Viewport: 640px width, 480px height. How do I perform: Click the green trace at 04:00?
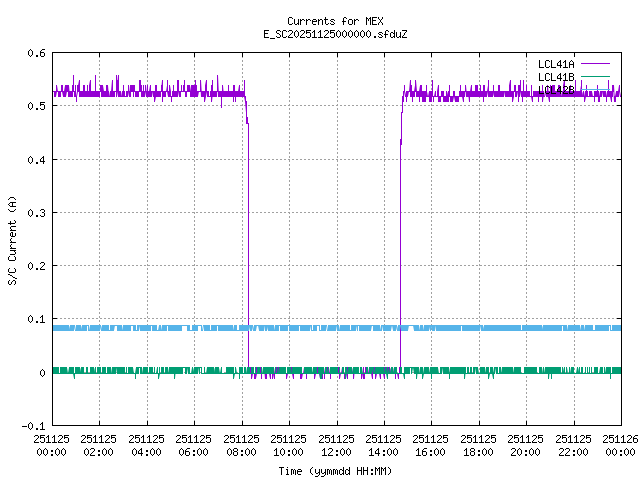coord(146,371)
